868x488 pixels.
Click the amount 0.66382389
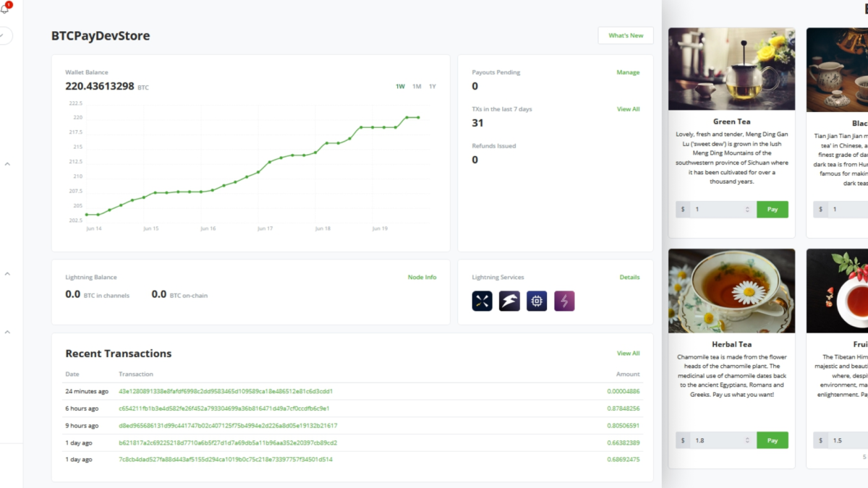[623, 442]
